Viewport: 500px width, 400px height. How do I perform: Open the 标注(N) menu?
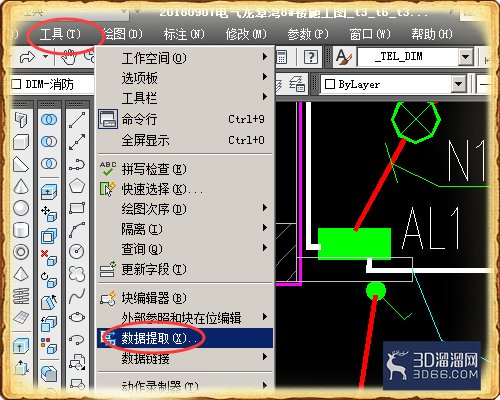pyautogui.click(x=184, y=34)
